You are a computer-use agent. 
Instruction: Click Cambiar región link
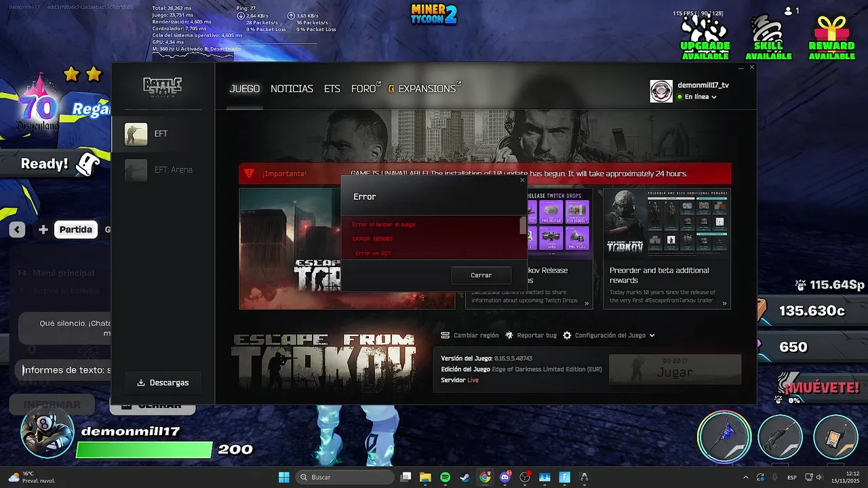coord(476,335)
